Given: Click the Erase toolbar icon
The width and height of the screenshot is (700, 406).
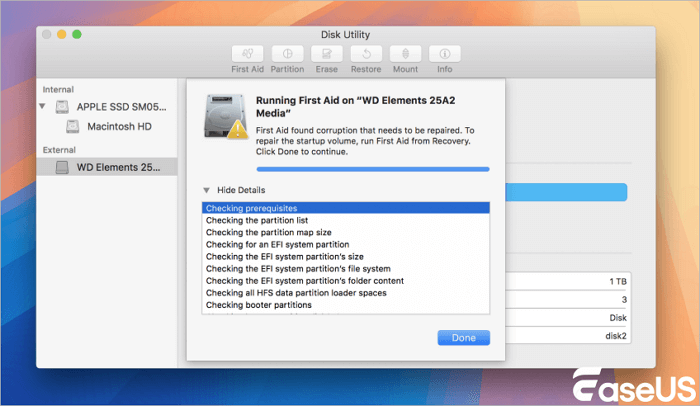Looking at the screenshot, I should pos(326,54).
